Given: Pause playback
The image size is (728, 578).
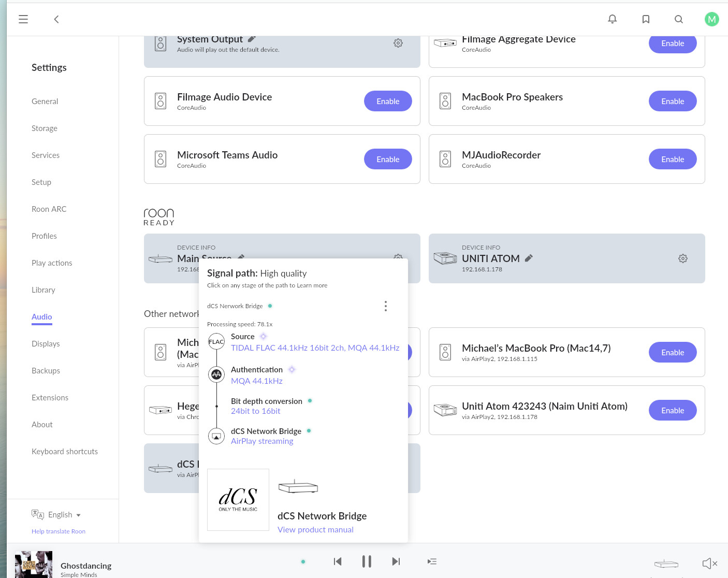Looking at the screenshot, I should click(367, 561).
